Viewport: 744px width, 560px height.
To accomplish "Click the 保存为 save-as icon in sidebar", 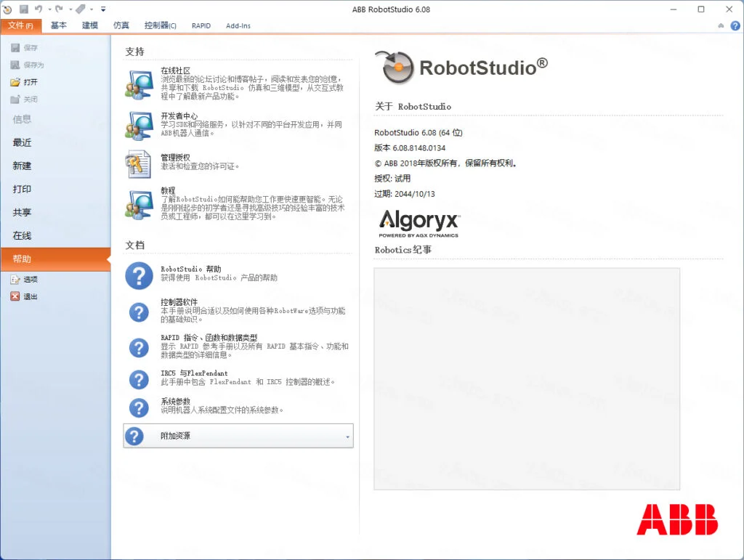I will tap(16, 65).
